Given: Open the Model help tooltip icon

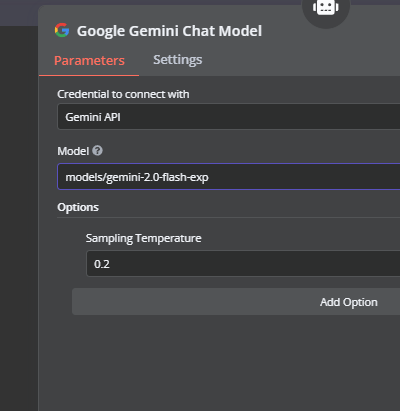Looking at the screenshot, I should [97, 151].
